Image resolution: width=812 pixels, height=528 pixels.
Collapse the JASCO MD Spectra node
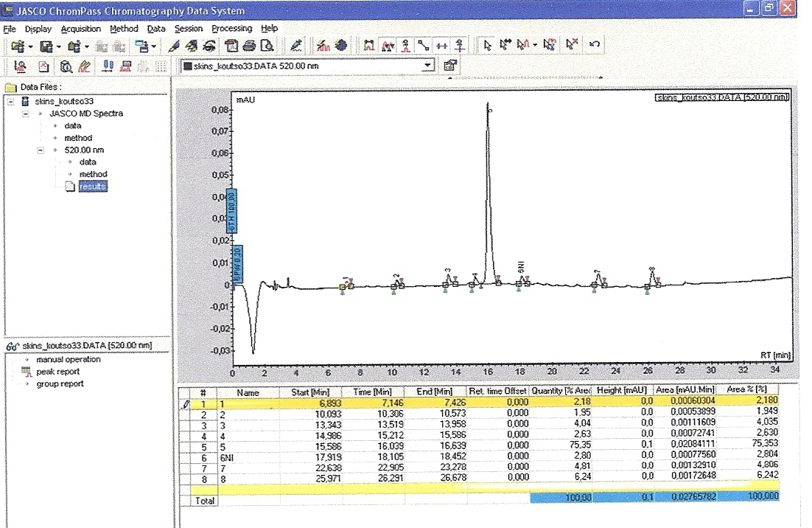point(25,114)
